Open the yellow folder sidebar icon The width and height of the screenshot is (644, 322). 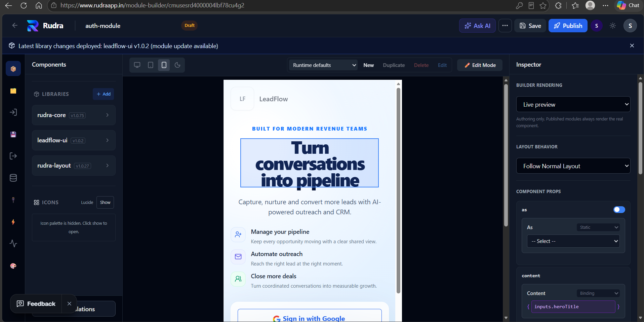point(13,91)
